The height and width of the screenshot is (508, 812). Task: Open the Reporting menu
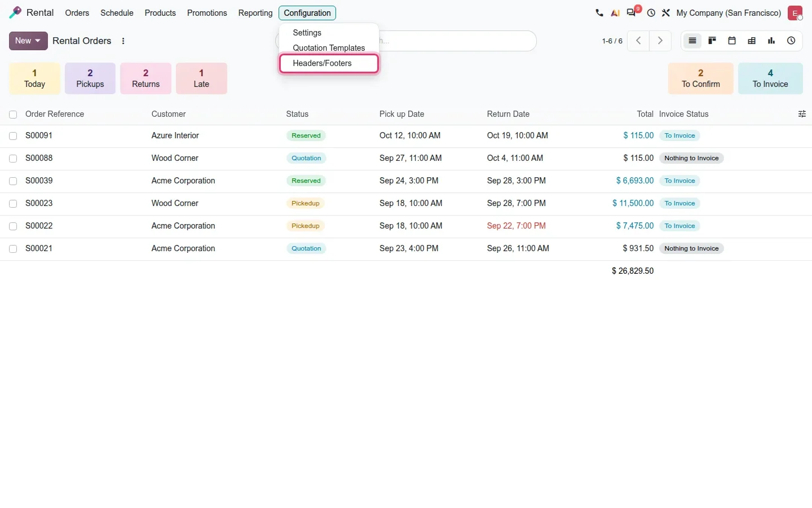[x=255, y=13]
